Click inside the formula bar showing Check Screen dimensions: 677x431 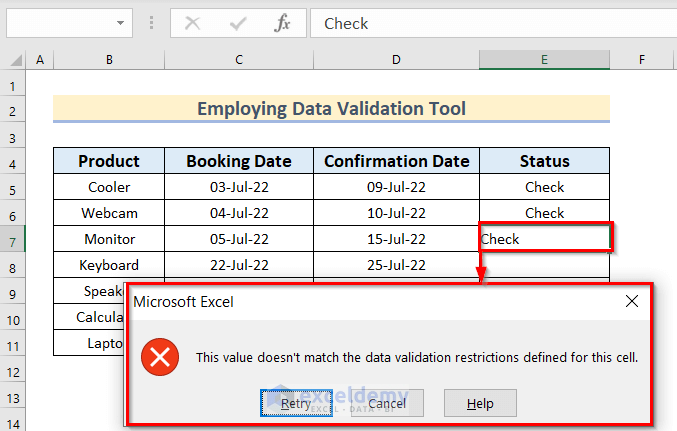click(490, 23)
